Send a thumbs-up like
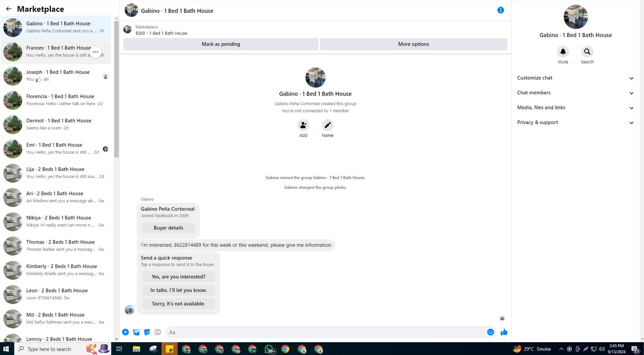This screenshot has width=644, height=355. pos(504,332)
